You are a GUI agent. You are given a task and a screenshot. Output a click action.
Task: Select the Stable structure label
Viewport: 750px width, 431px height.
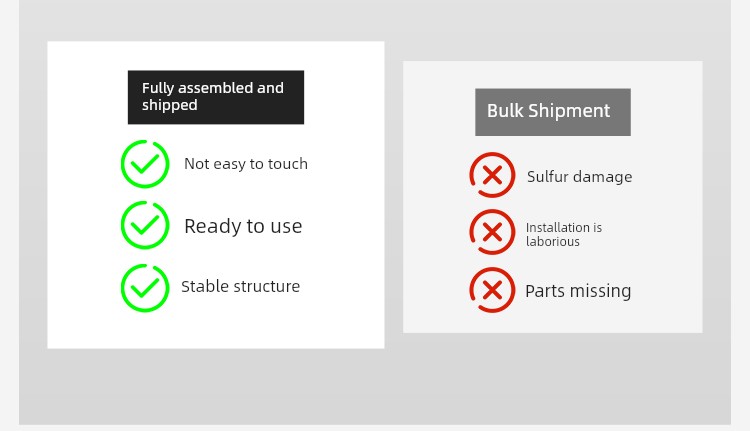240,286
